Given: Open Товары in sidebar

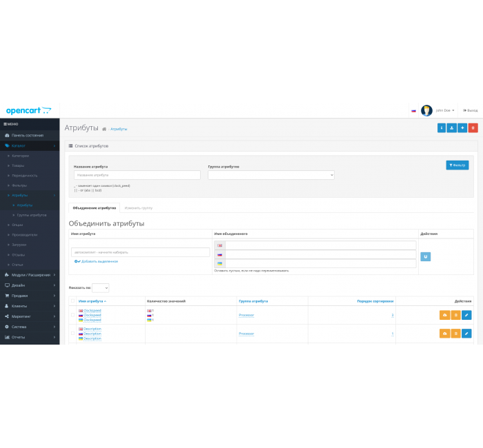Looking at the screenshot, I should 18,165.
